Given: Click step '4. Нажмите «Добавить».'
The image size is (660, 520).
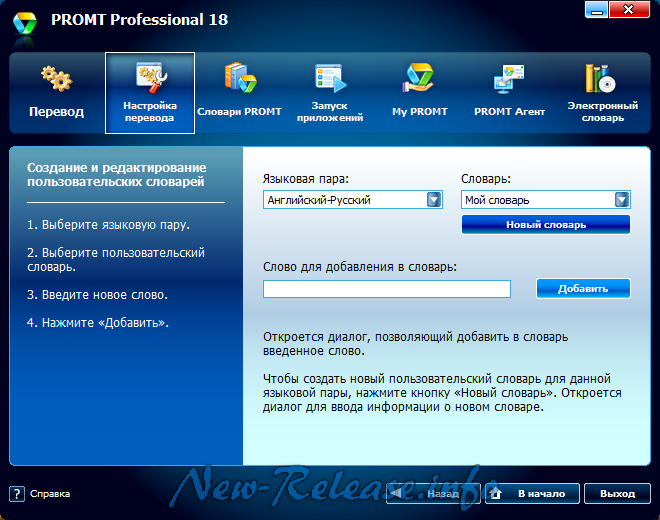Looking at the screenshot, I should (98, 323).
